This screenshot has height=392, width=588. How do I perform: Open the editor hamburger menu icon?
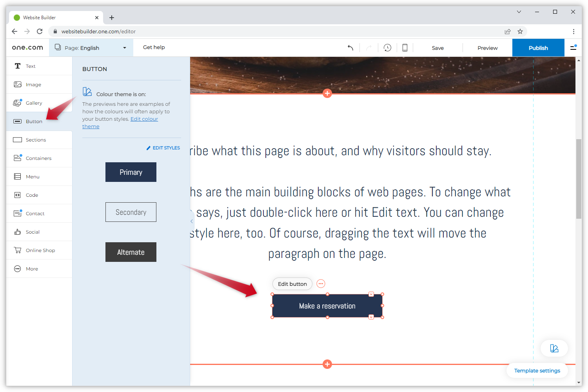(x=573, y=48)
